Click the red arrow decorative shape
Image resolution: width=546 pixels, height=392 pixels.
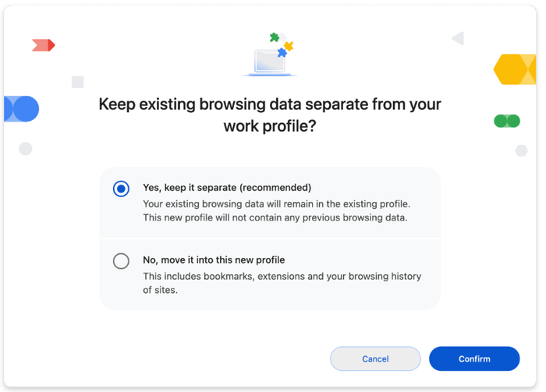click(x=44, y=46)
